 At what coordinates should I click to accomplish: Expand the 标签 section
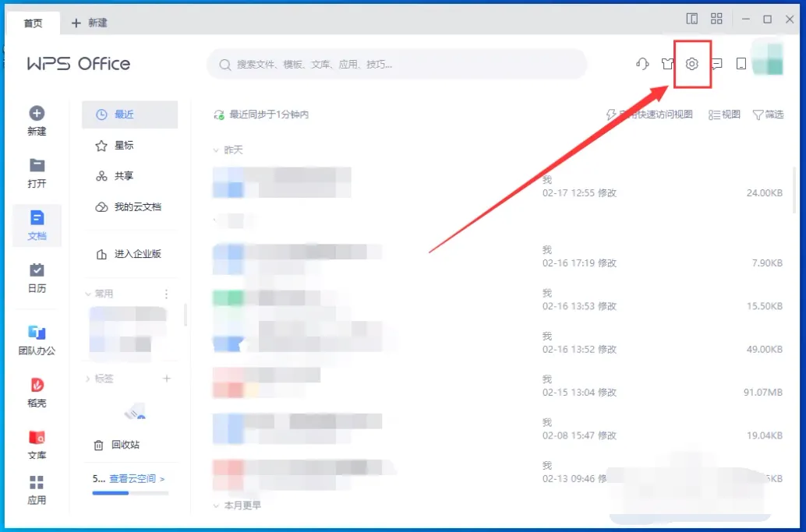pyautogui.click(x=88, y=379)
